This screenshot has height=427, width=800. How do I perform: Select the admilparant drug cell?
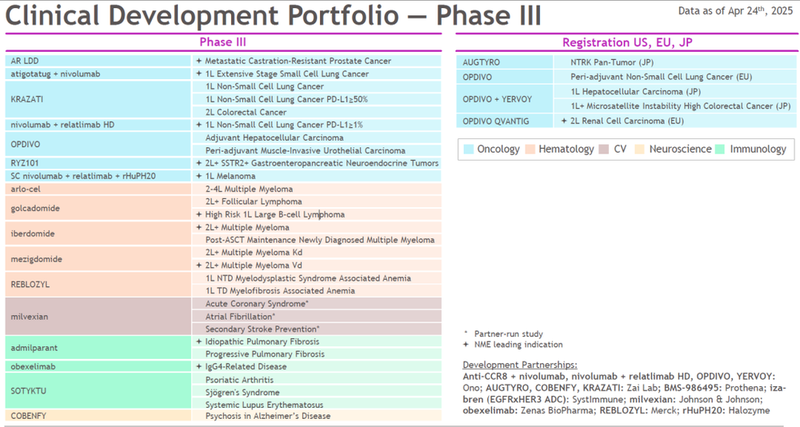[98, 348]
